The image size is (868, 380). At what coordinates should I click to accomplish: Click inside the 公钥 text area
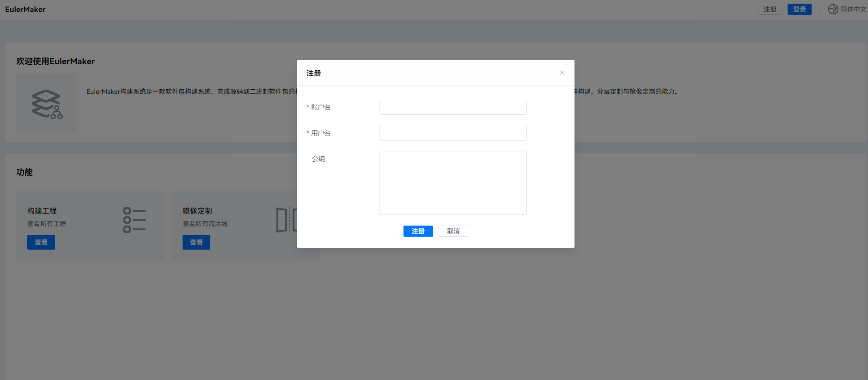(452, 183)
